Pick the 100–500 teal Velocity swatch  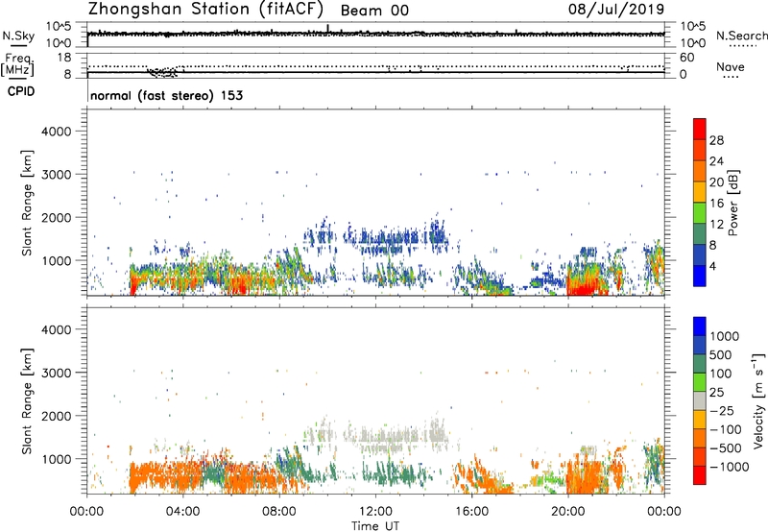700,364
